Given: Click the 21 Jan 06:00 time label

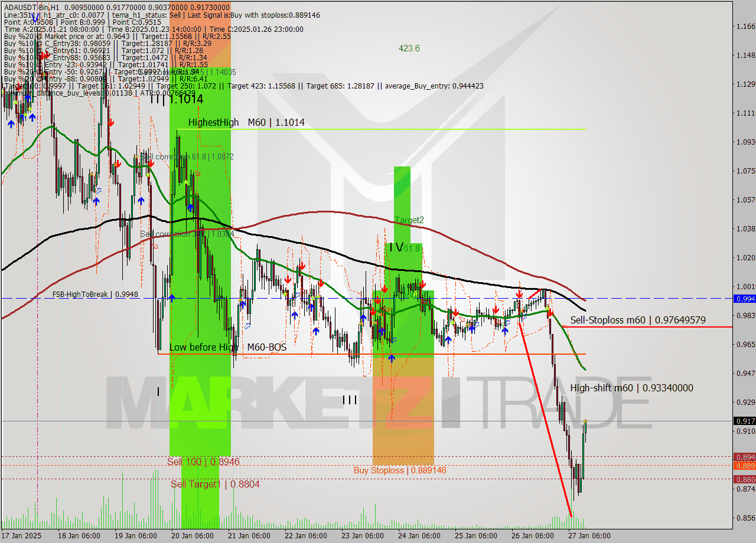Looking at the screenshot, I should (249, 536).
